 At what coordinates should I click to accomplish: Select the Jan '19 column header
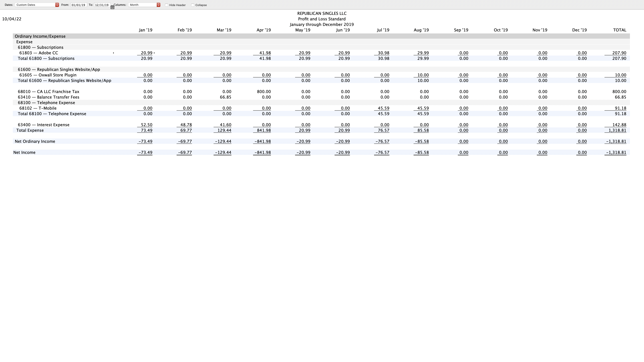pyautogui.click(x=146, y=30)
